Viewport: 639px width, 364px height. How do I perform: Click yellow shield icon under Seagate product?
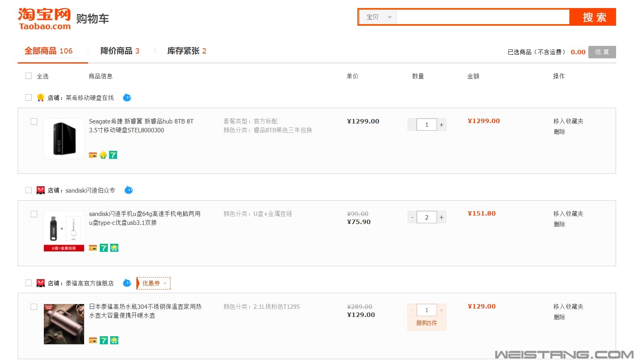click(x=103, y=155)
